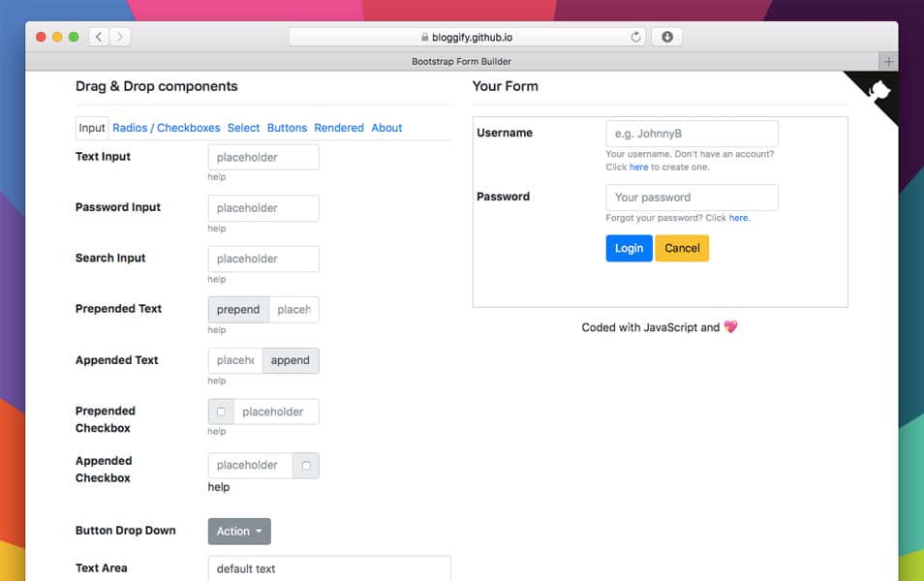Click the Safari forward arrow
The width and height of the screenshot is (924, 581).
119,37
